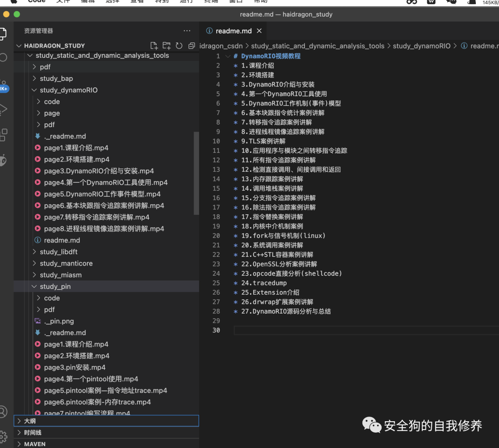Click the explorer file tree scrollbar
The height and width of the screenshot is (448, 499).
click(196, 173)
